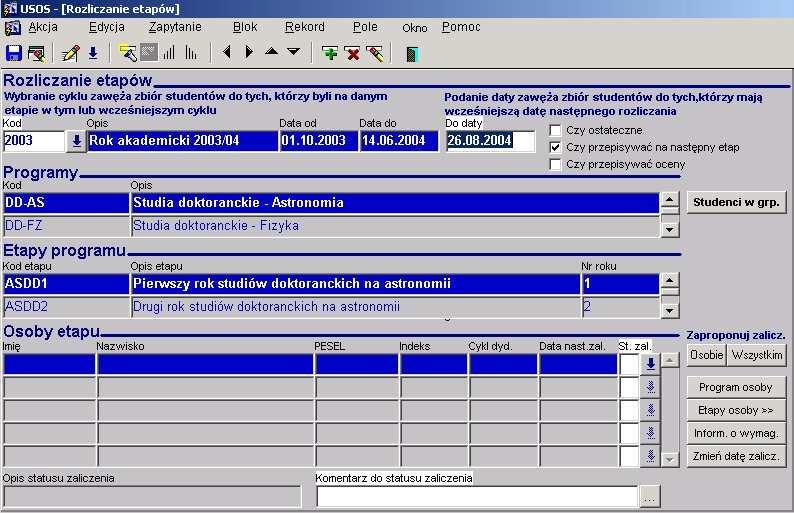The image size is (794, 513).
Task: Insert a record with green plus icon
Action: point(330,53)
